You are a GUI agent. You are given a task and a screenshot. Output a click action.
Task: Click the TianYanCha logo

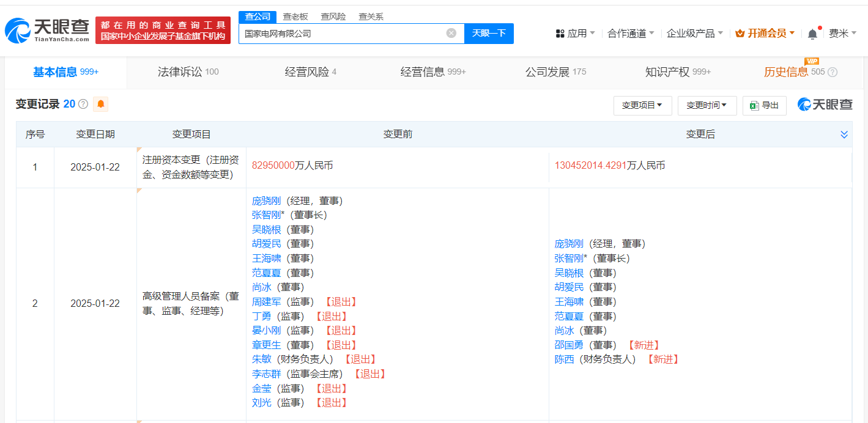coord(46,30)
